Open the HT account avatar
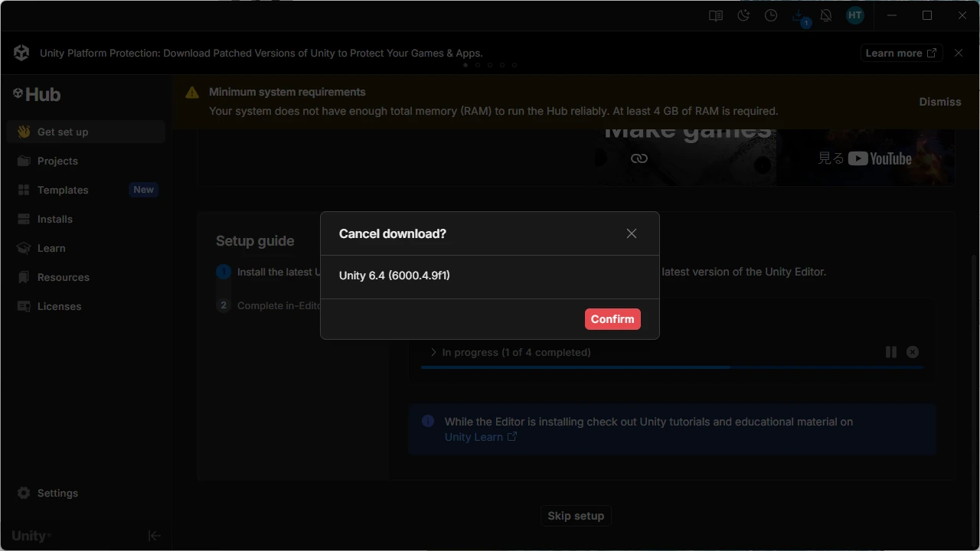 point(855,15)
